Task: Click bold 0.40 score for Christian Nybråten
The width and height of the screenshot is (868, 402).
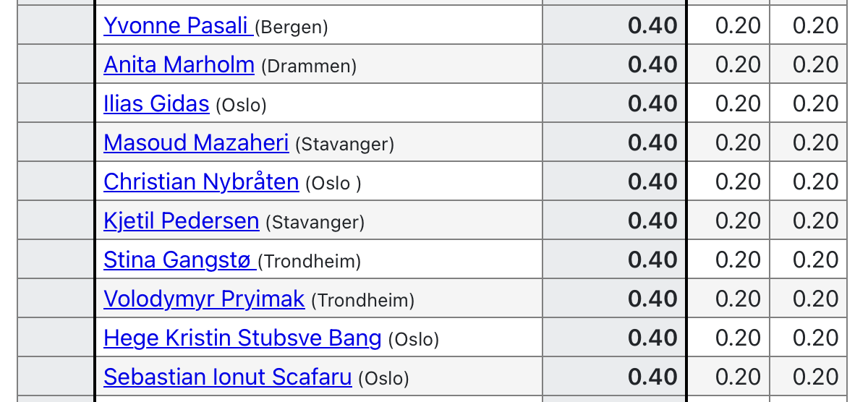Action: 652,182
